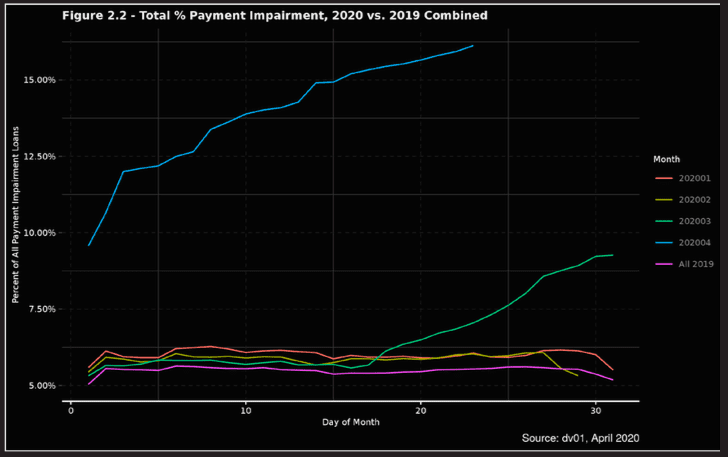The height and width of the screenshot is (457, 728).
Task: Click the x-axis tick label 10
Action: click(246, 411)
